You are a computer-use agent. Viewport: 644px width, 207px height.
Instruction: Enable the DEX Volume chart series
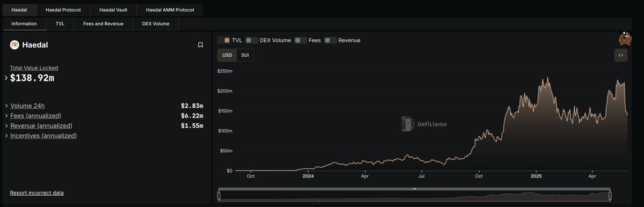click(x=268, y=40)
